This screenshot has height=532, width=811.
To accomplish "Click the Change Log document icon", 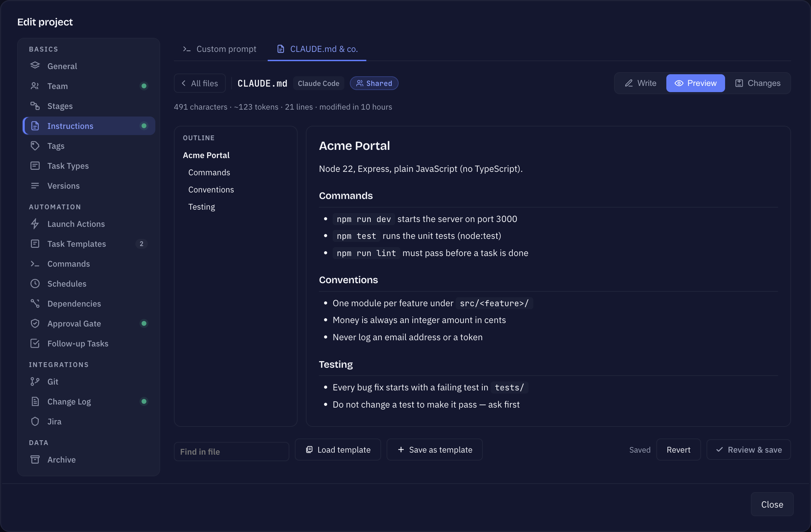I will 35,401.
